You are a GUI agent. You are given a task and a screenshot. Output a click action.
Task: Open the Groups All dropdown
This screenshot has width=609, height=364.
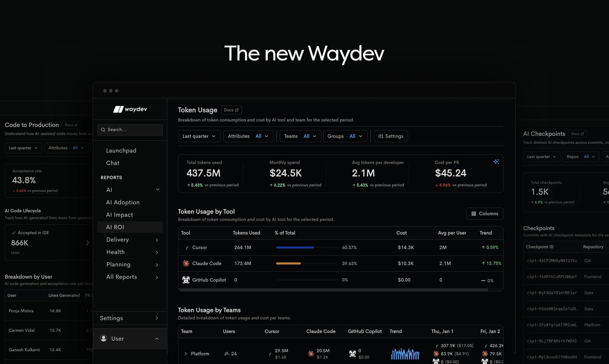[x=345, y=136]
